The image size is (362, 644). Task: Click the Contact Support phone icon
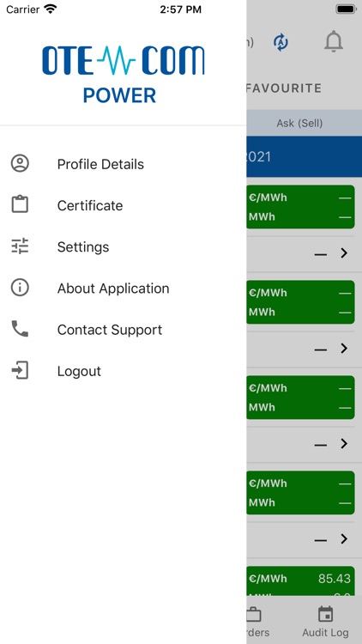click(20, 329)
